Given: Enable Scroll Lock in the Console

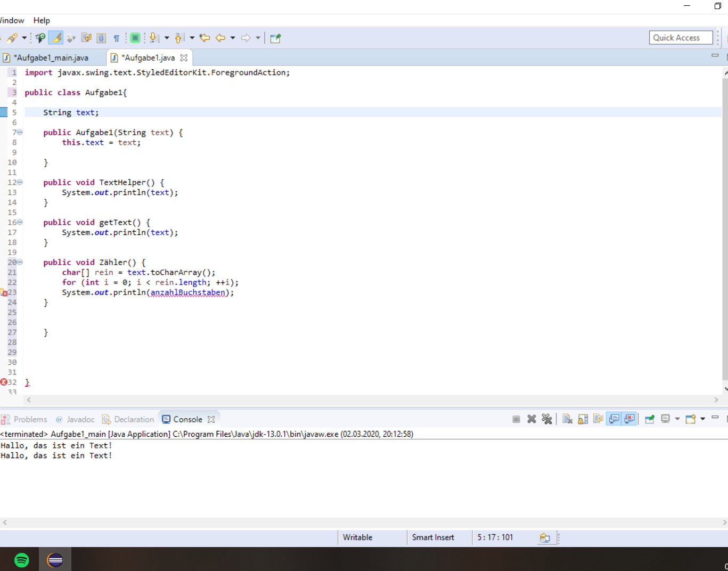Looking at the screenshot, I should 583,419.
